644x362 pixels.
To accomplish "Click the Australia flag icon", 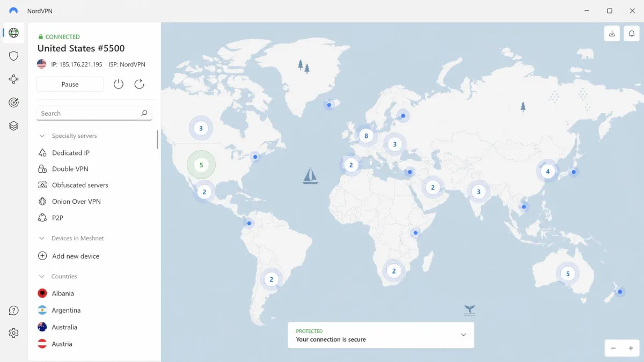I will coord(42,327).
